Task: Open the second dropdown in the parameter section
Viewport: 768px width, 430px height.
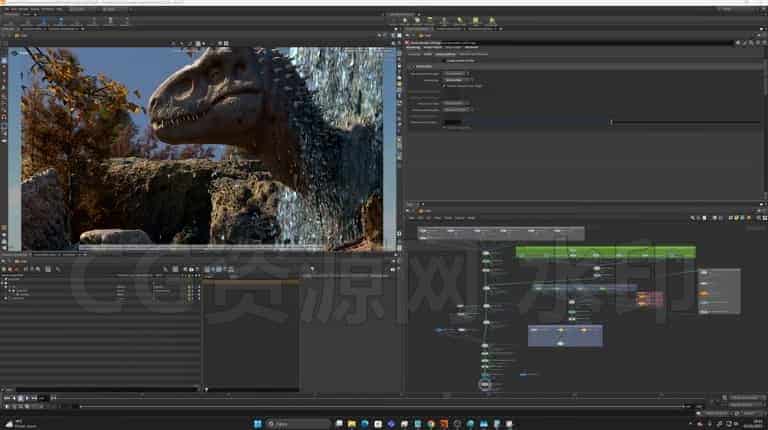Action: (455, 80)
